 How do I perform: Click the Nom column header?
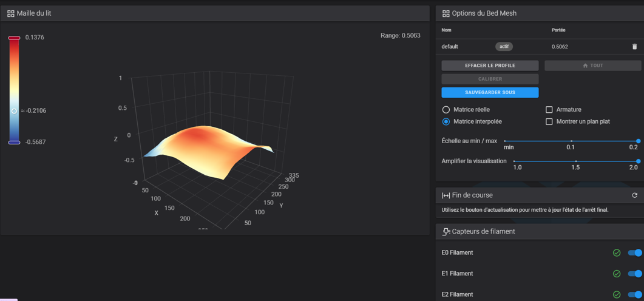click(x=447, y=30)
